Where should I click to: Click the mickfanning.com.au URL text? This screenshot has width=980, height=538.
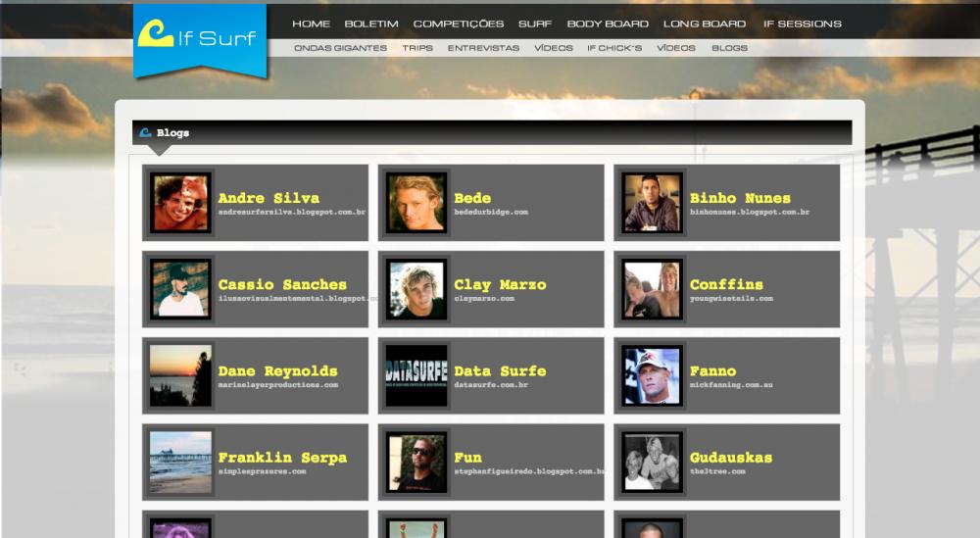[731, 385]
